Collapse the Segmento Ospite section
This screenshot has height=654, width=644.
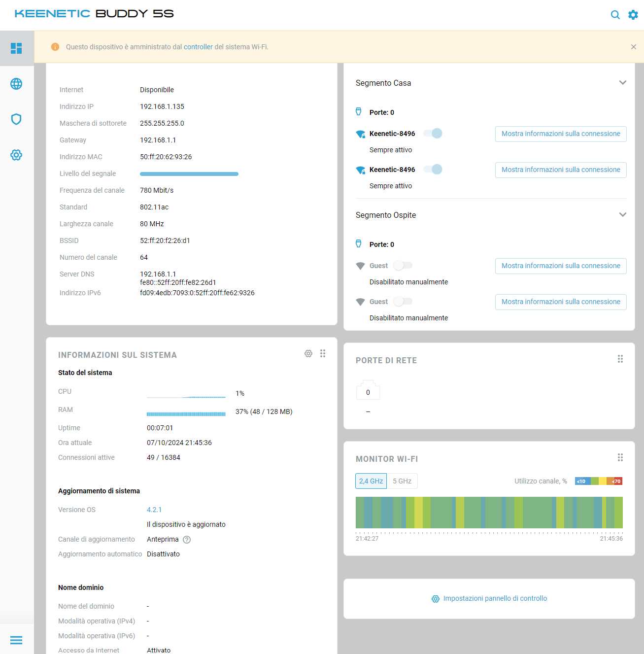pos(623,215)
